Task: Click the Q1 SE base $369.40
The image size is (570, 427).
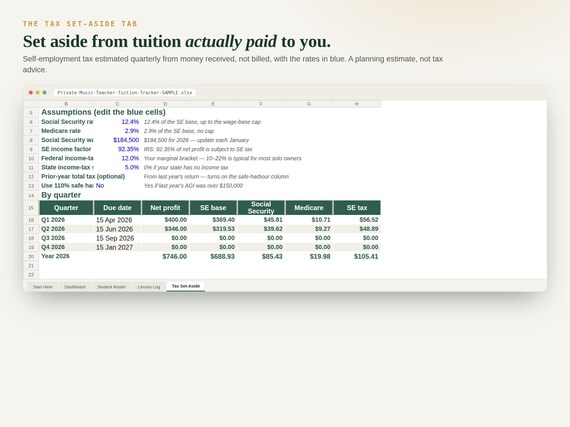Action: 213,220
